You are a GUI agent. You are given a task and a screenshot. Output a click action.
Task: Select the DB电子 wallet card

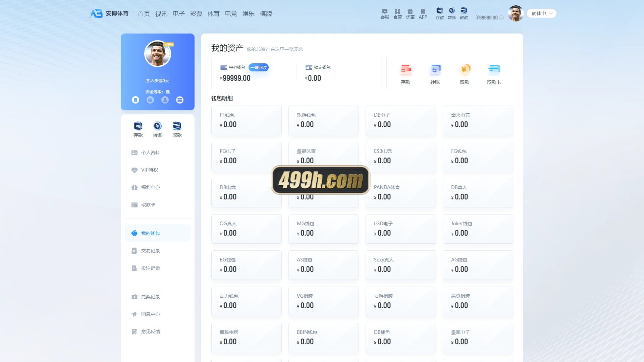[x=401, y=120]
